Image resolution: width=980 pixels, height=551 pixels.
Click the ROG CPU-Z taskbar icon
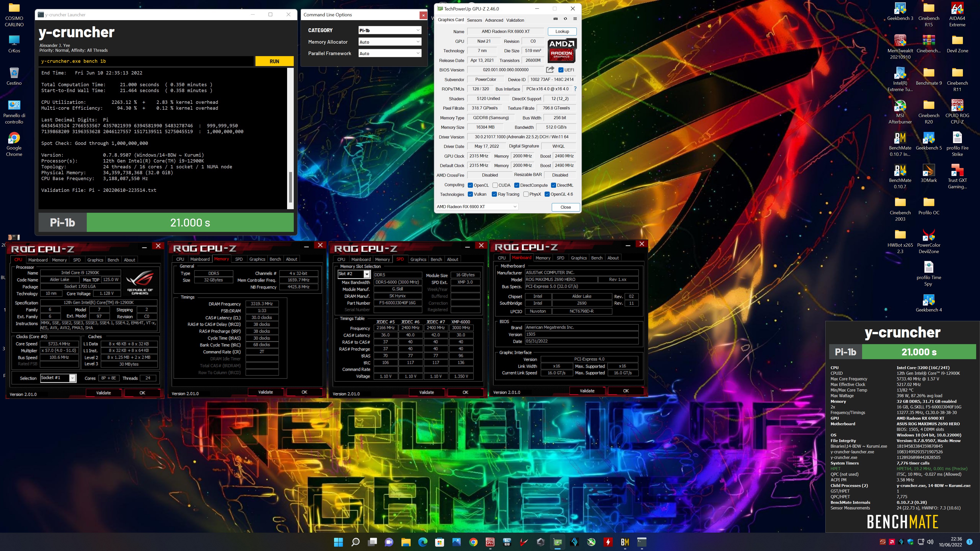tap(490, 542)
